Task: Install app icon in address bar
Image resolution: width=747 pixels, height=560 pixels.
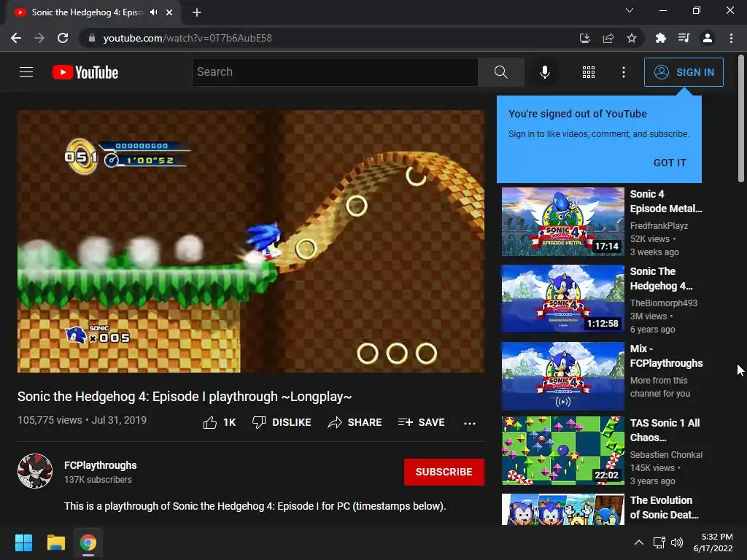Action: [584, 38]
